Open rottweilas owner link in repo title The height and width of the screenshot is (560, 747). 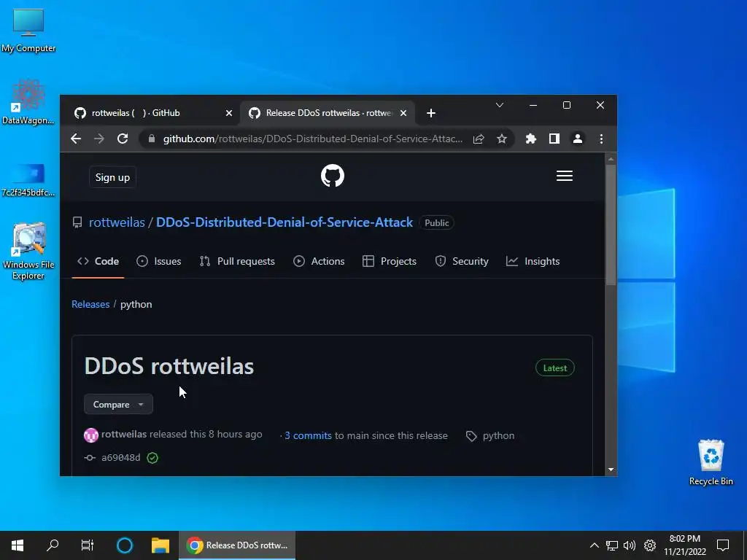coord(117,222)
